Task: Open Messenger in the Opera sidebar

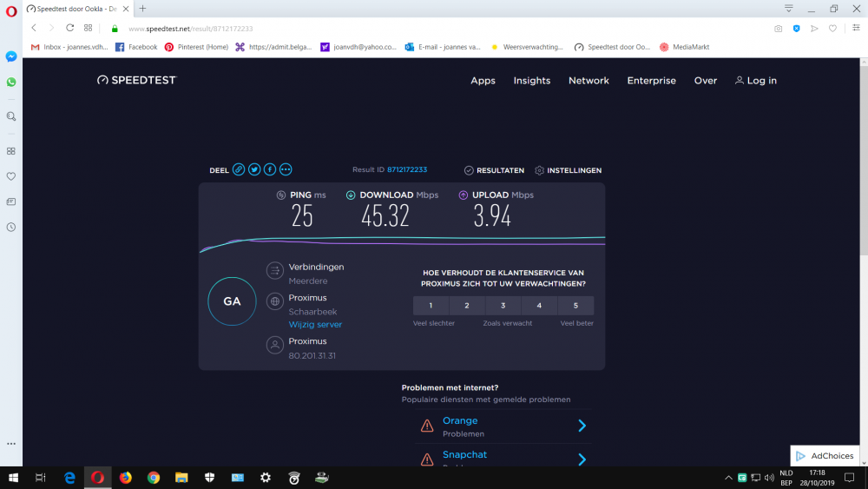Action: [11, 56]
